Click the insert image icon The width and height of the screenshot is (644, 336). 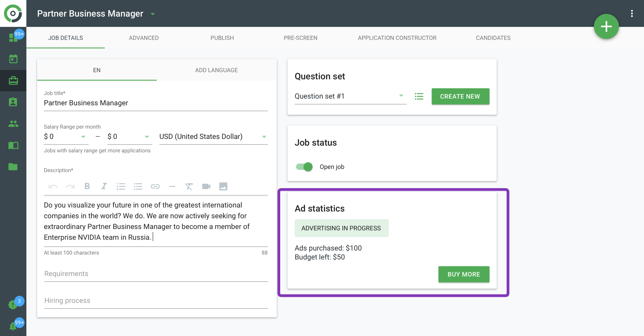point(223,186)
